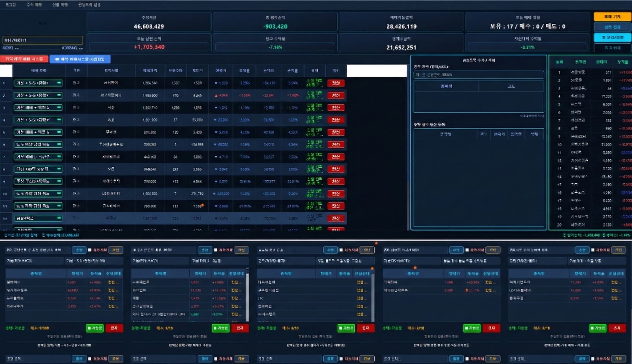This screenshot has width=632, height=364.
Task: Enable the auto-trade checkbox in the first bottom panel header
Action: click(89, 250)
